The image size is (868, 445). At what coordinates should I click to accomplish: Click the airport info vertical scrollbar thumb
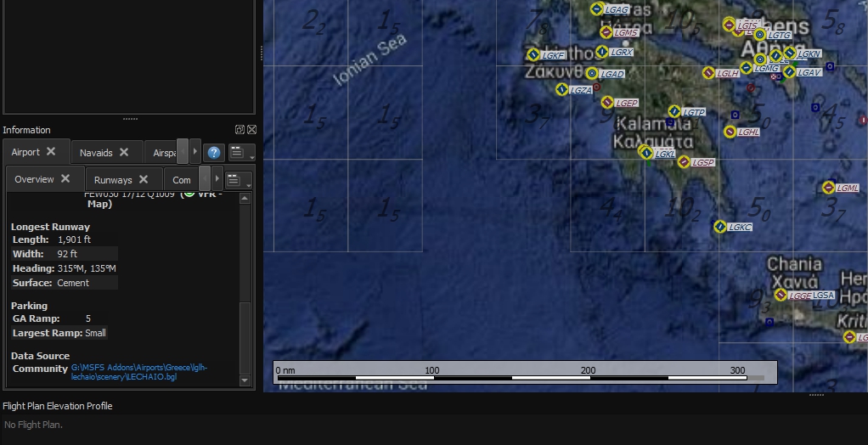click(245, 338)
